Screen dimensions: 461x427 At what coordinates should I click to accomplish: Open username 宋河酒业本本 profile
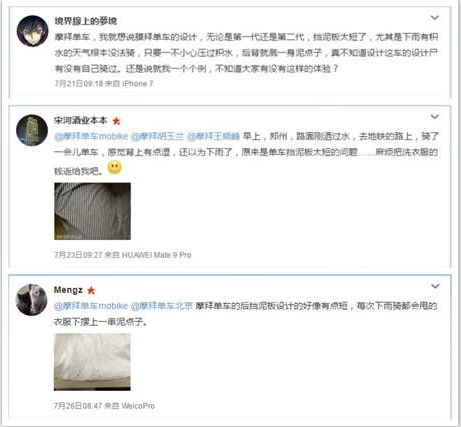(81, 120)
